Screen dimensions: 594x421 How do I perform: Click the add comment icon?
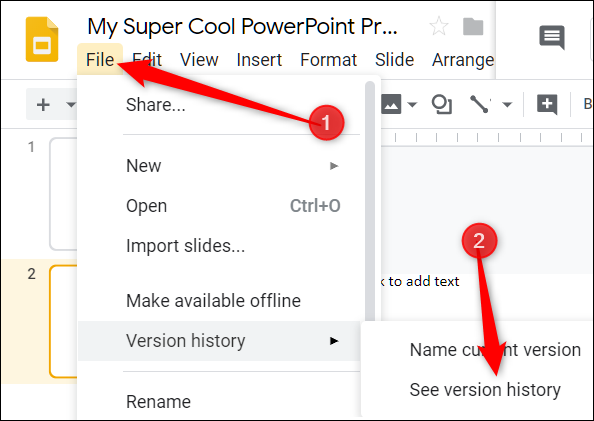tap(547, 104)
